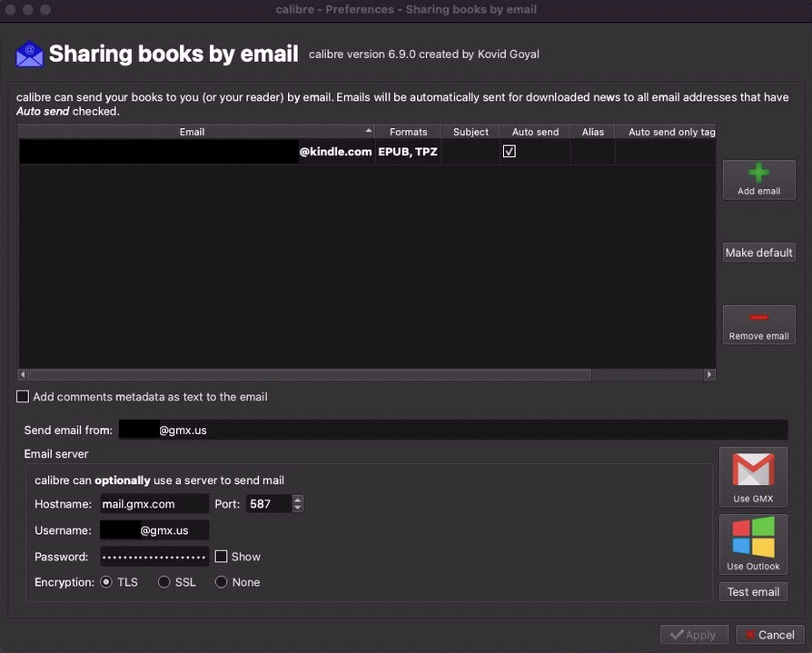The height and width of the screenshot is (653, 812).
Task: Use Outlook mail server preset
Action: pos(753,544)
